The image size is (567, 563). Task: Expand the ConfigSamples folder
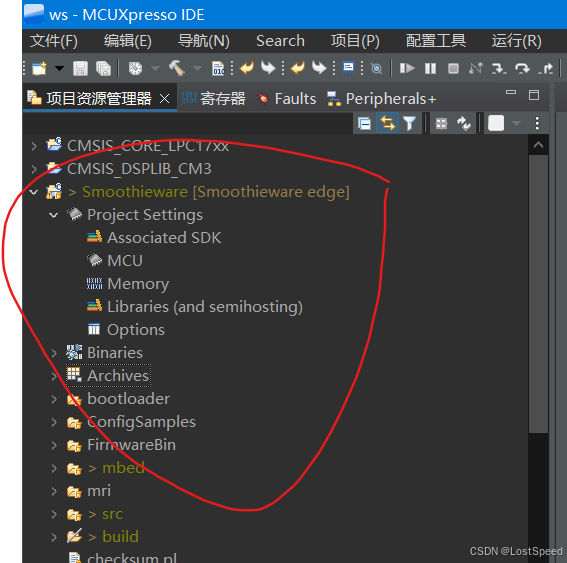54,422
